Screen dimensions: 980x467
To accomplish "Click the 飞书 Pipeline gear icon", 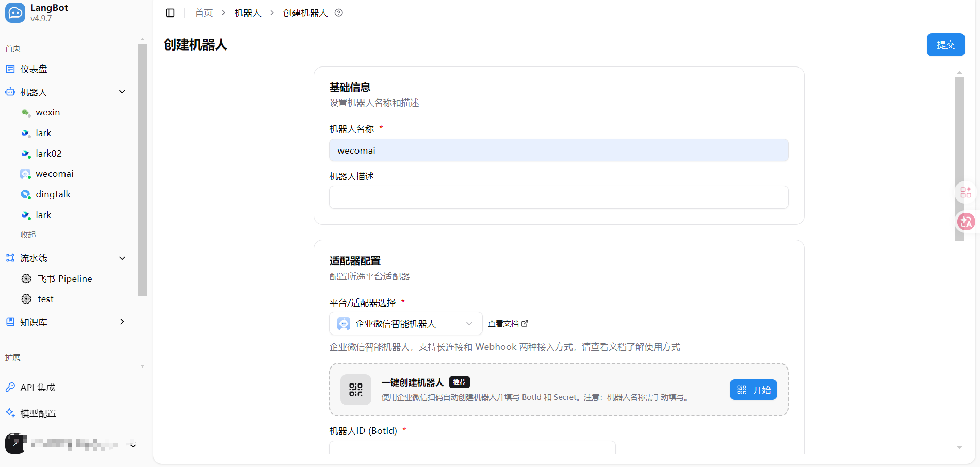I will tap(26, 279).
